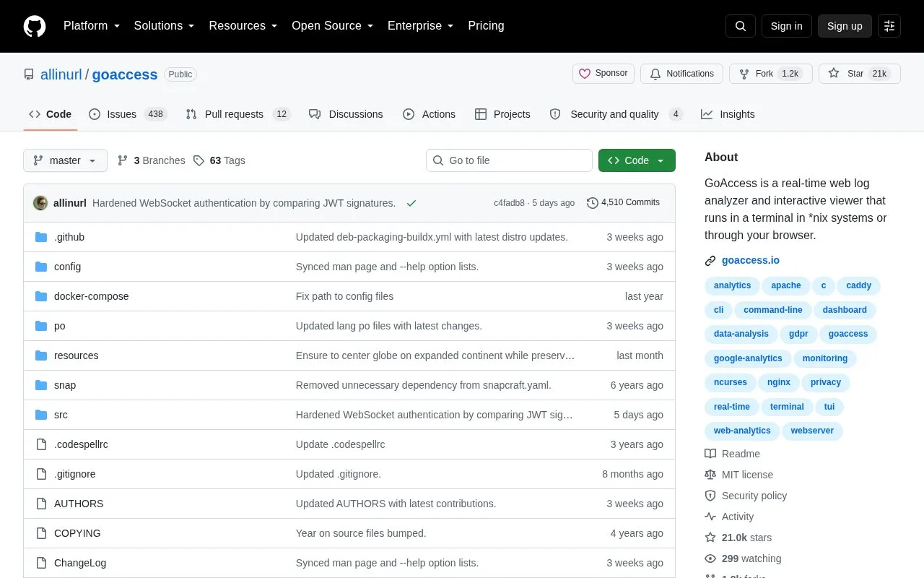Visit the goaccess.io website link
The height and width of the screenshot is (578, 924).
point(751,260)
